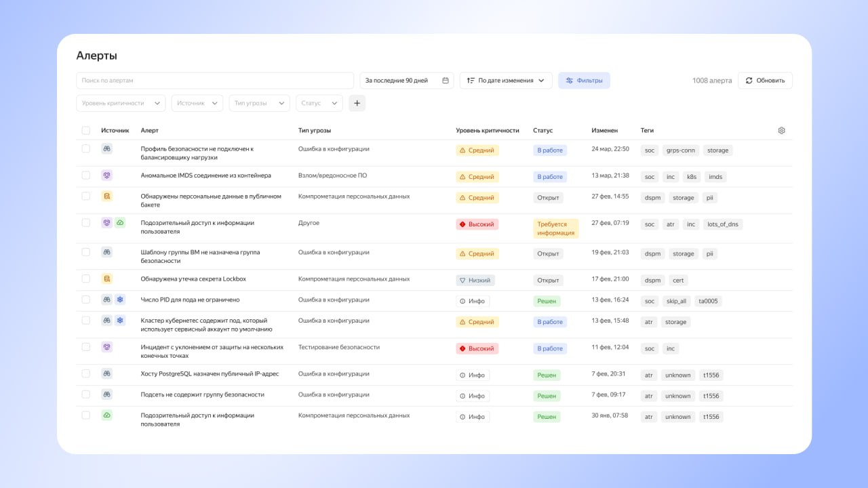Click k8s tag
868x488 pixels.
(691, 177)
